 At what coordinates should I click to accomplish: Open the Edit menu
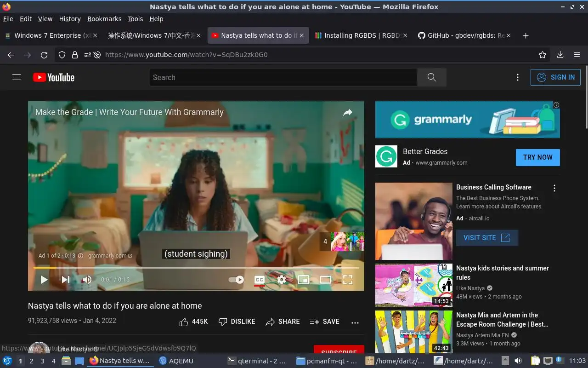tap(26, 19)
